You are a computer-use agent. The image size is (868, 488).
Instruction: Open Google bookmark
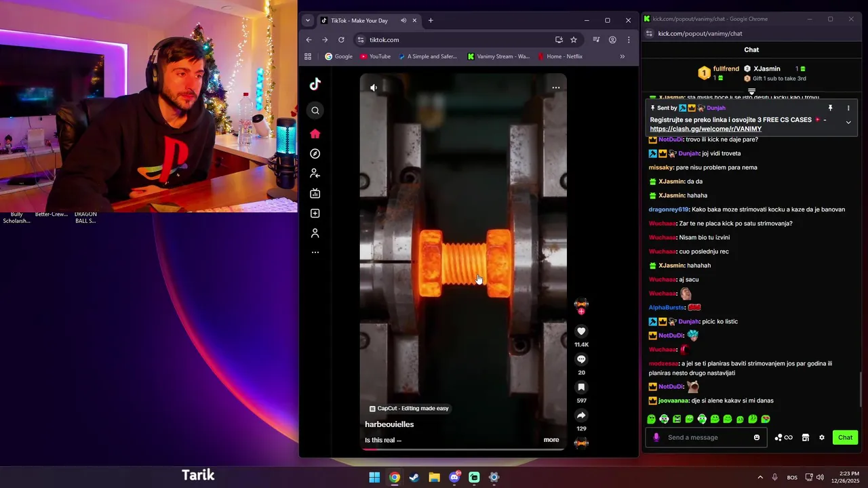339,56
